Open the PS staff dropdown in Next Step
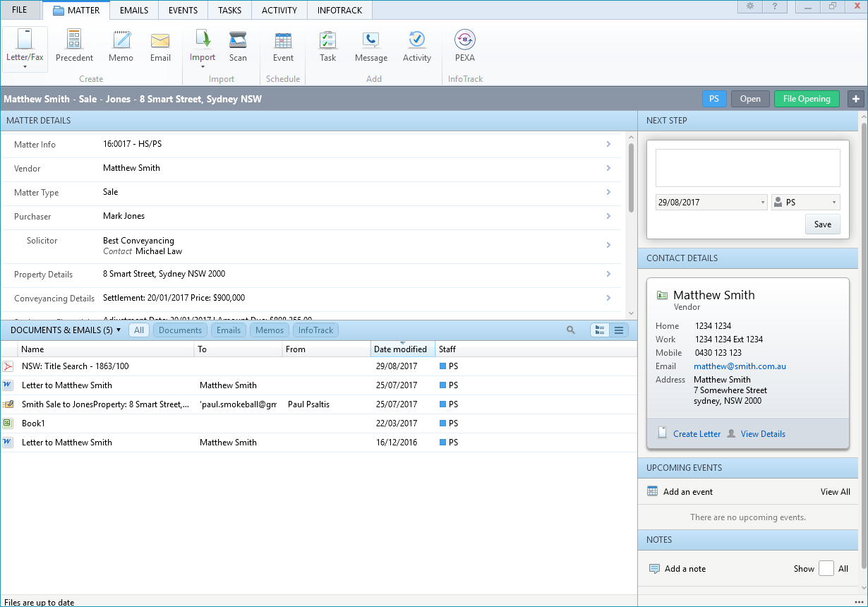868x607 pixels. (834, 203)
